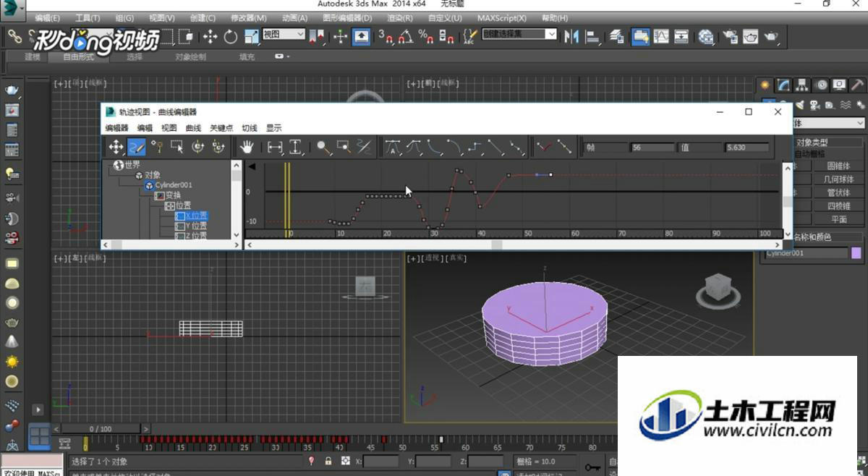Select the Move Keys tool in curve editor
This screenshot has width=868, height=476.
(x=116, y=147)
